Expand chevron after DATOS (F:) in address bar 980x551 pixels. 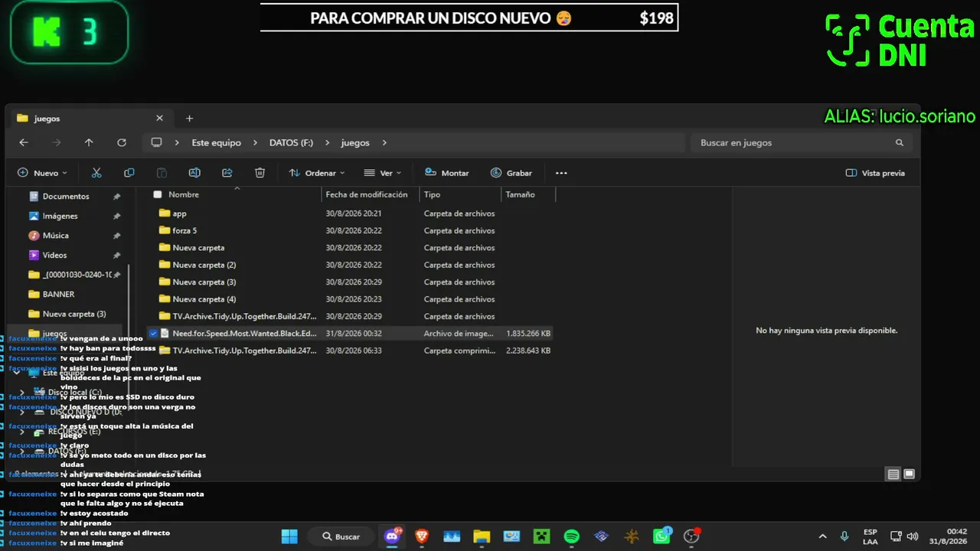327,142
